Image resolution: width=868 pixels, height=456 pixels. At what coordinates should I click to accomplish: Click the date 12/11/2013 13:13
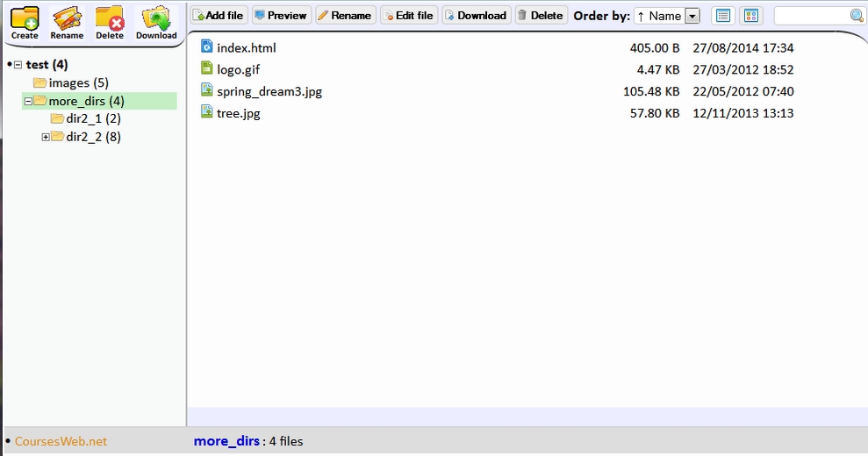coord(742,113)
